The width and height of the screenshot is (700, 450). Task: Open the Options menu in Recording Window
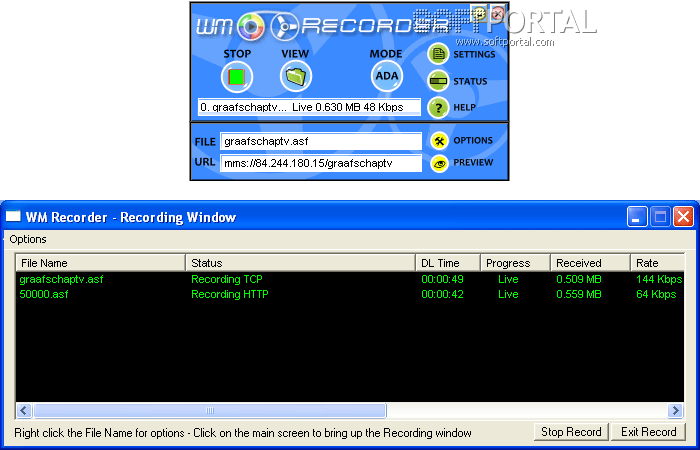click(28, 239)
